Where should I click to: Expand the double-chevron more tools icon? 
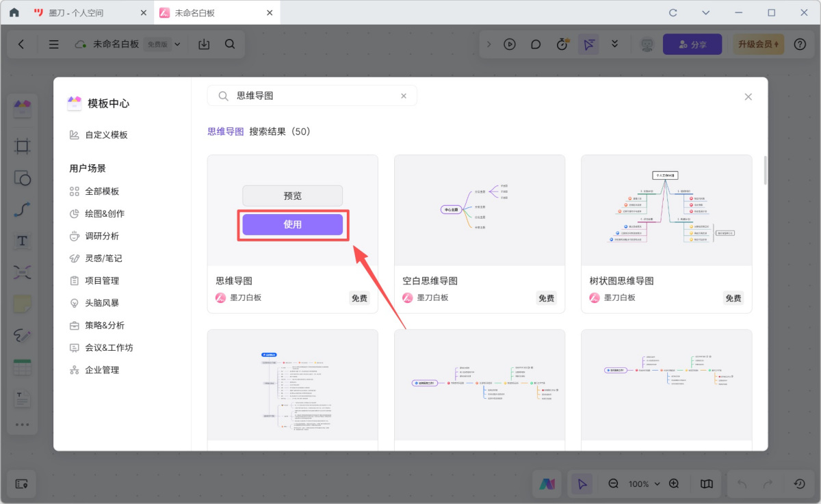click(x=614, y=44)
